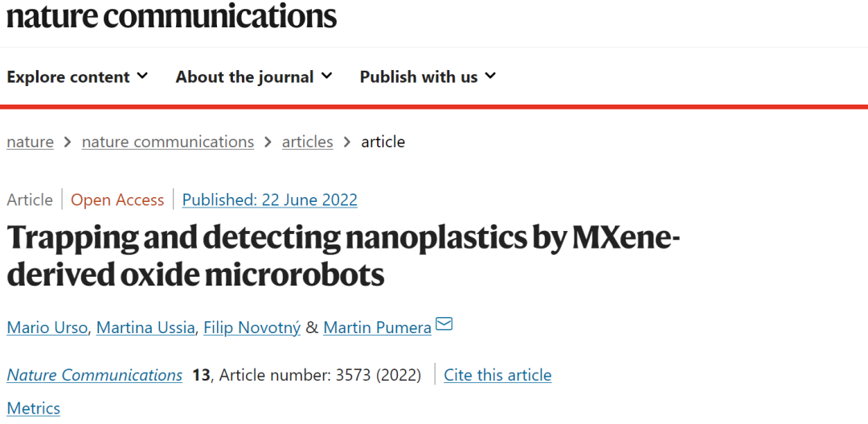Click the envelope icon beside Martin Pumera
The height and width of the screenshot is (424, 868).
pos(444,323)
